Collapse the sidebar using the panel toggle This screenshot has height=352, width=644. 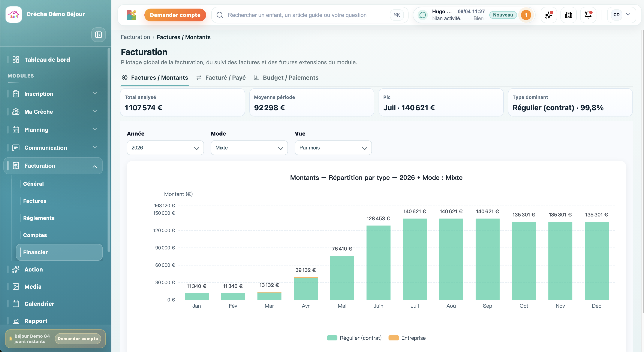pos(98,35)
